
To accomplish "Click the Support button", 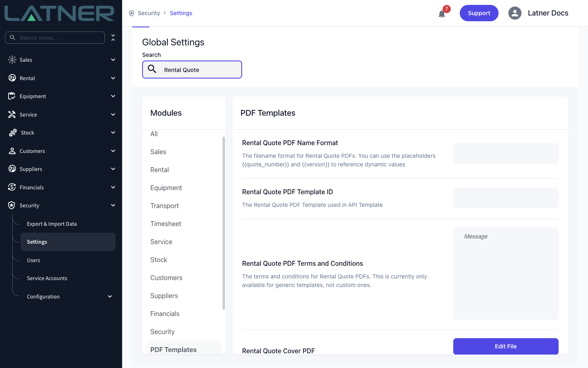I will tap(479, 13).
